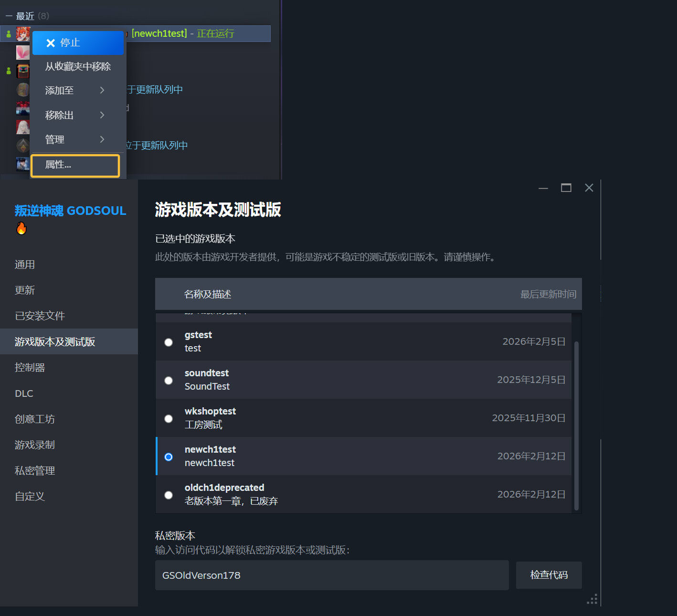Screen dimensions: 677x616
Task: Select the 游戏版本及测试版 sidebar tab
Action: point(69,341)
